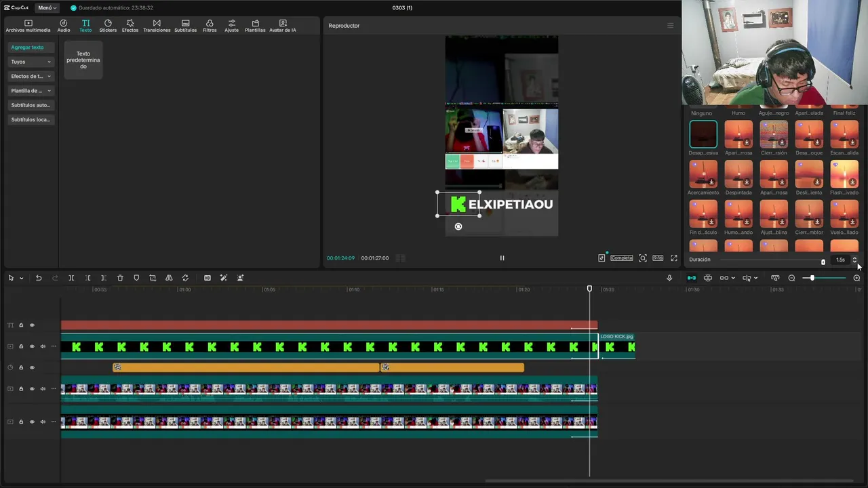Delete the selected clip with trash icon
The width and height of the screenshot is (868, 488).
click(x=120, y=278)
